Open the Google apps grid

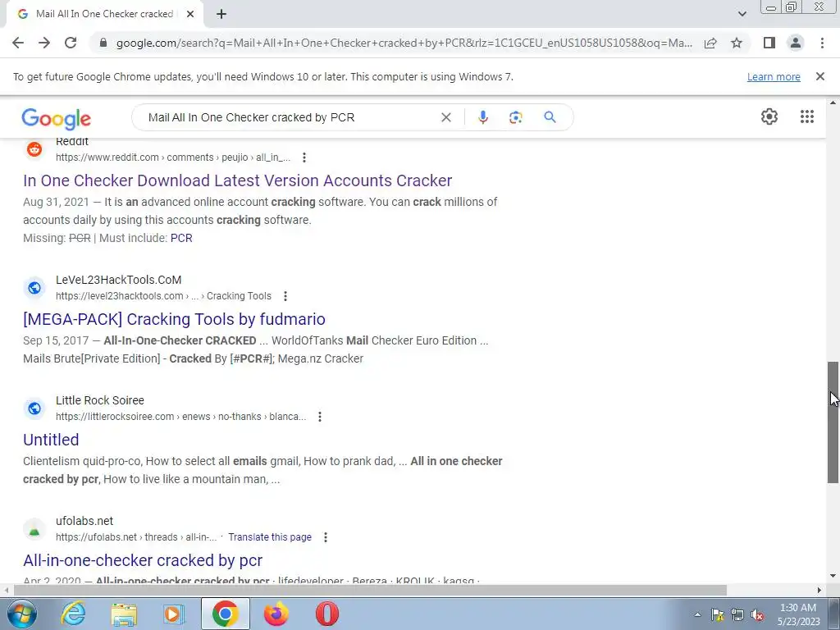(x=807, y=116)
